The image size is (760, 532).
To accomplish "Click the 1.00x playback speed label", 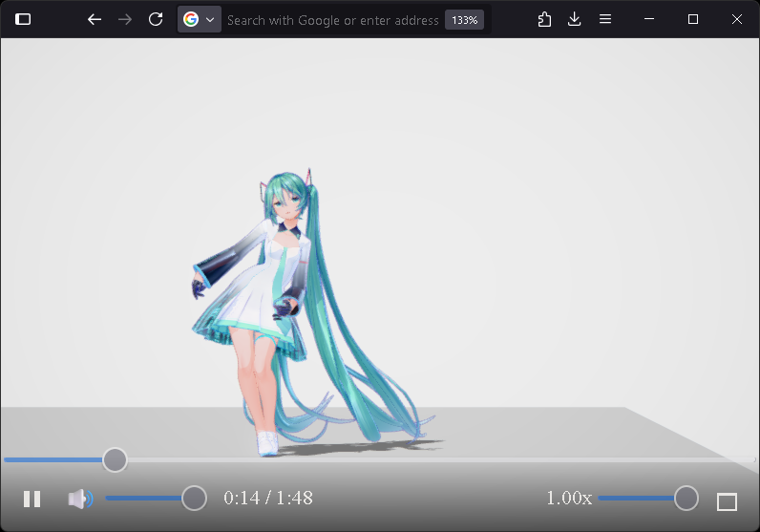I will 569,498.
